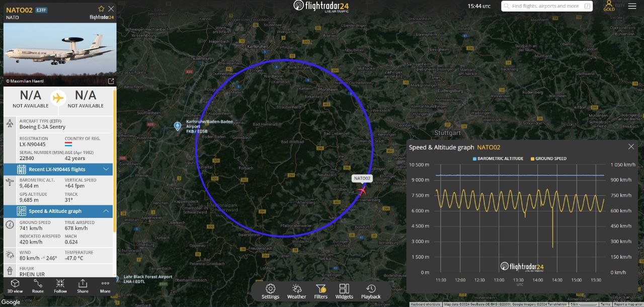
Task: Click the 15:44 UTC clock
Action: click(x=479, y=6)
